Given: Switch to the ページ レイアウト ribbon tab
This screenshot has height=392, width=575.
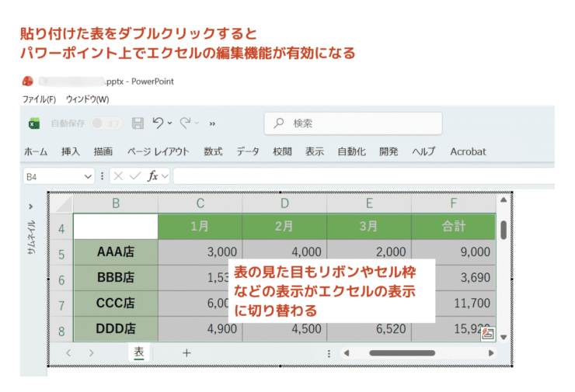Looking at the screenshot, I should pyautogui.click(x=159, y=151).
